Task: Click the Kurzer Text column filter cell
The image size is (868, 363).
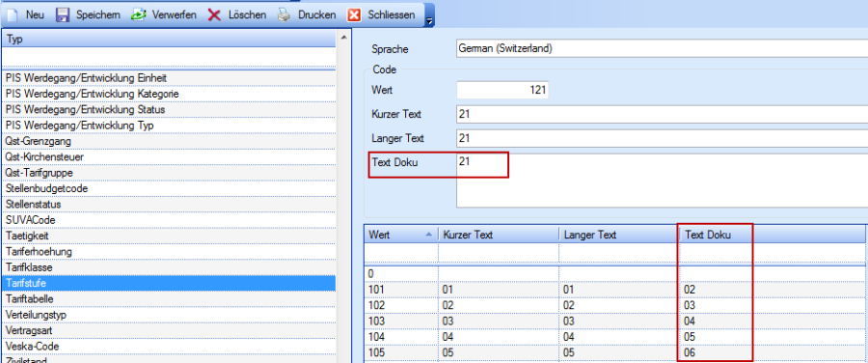Action: click(x=499, y=253)
